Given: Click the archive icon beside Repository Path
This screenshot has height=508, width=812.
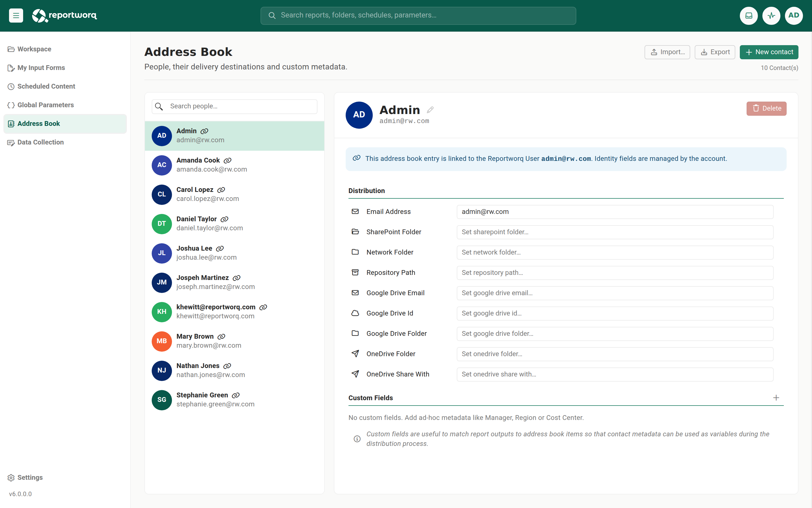Looking at the screenshot, I should tap(355, 272).
